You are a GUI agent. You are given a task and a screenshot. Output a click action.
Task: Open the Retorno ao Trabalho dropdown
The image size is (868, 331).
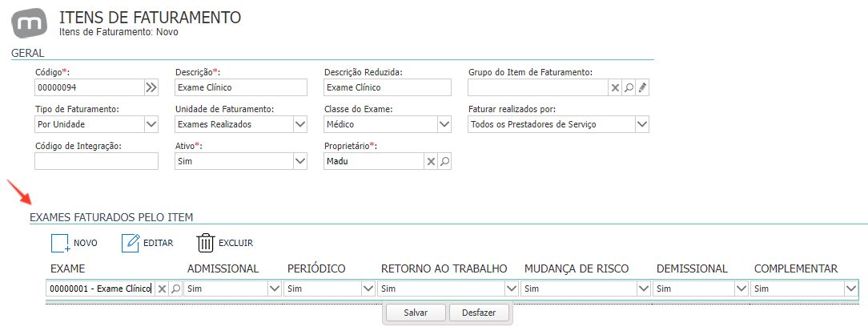(x=512, y=289)
